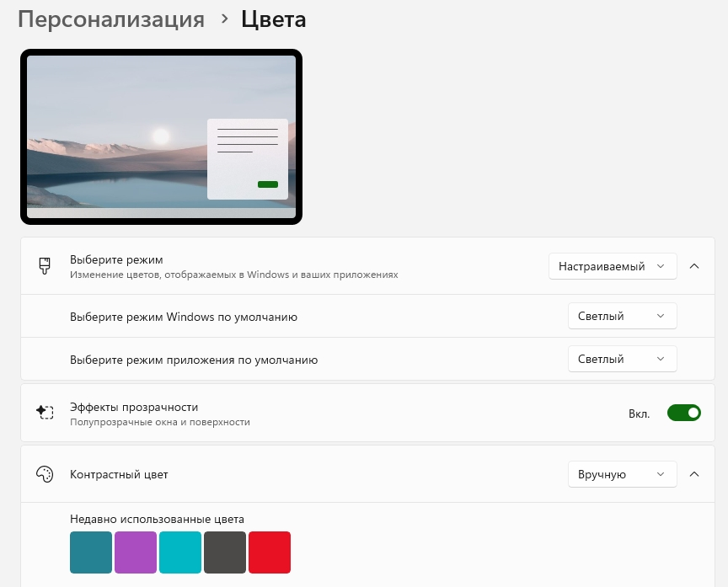Viewport: 728px width, 587px height.
Task: Pick the purple recent color
Action: (136, 552)
